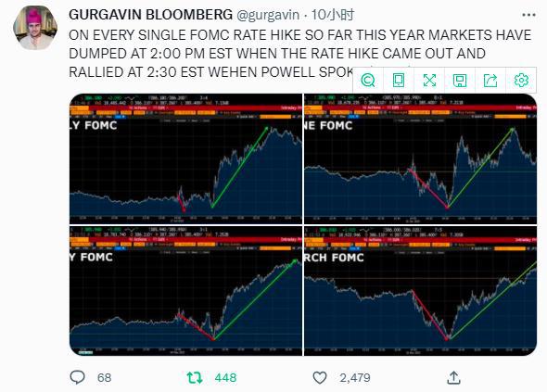The height and width of the screenshot is (392, 547).
Task: Open Gurgavin's profile picture
Action: pos(35,28)
